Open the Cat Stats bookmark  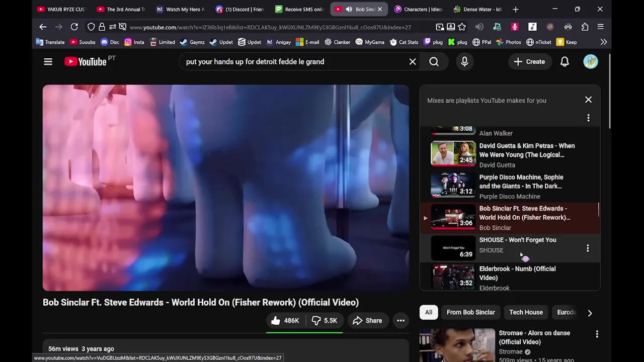pos(404,42)
